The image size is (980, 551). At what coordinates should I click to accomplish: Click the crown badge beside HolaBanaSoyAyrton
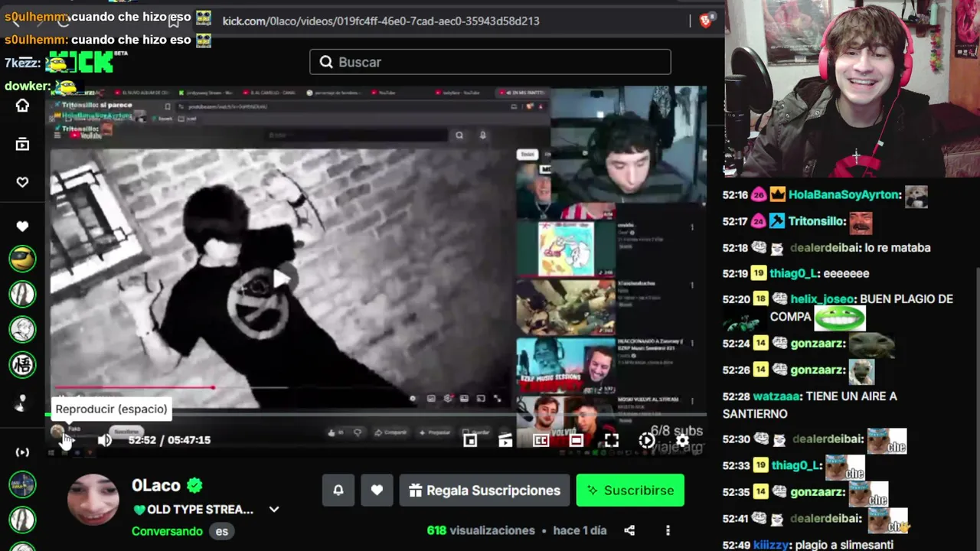click(777, 194)
